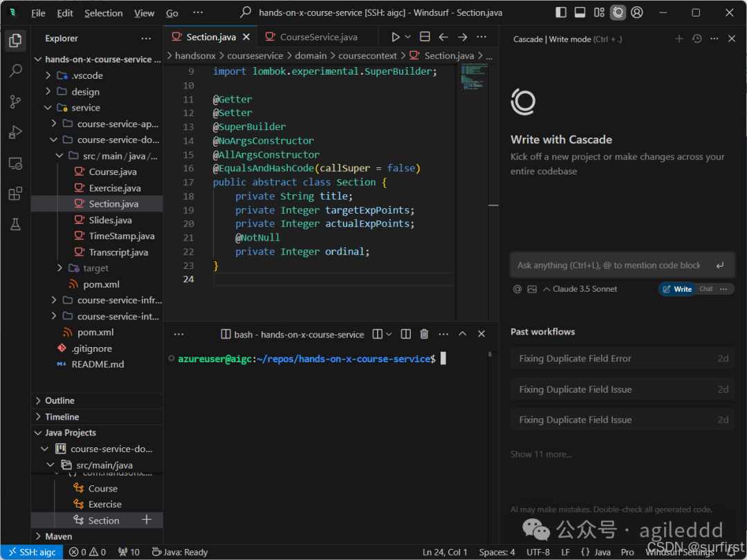
Task: Send the Cascade prompt with enter icon
Action: tap(720, 265)
